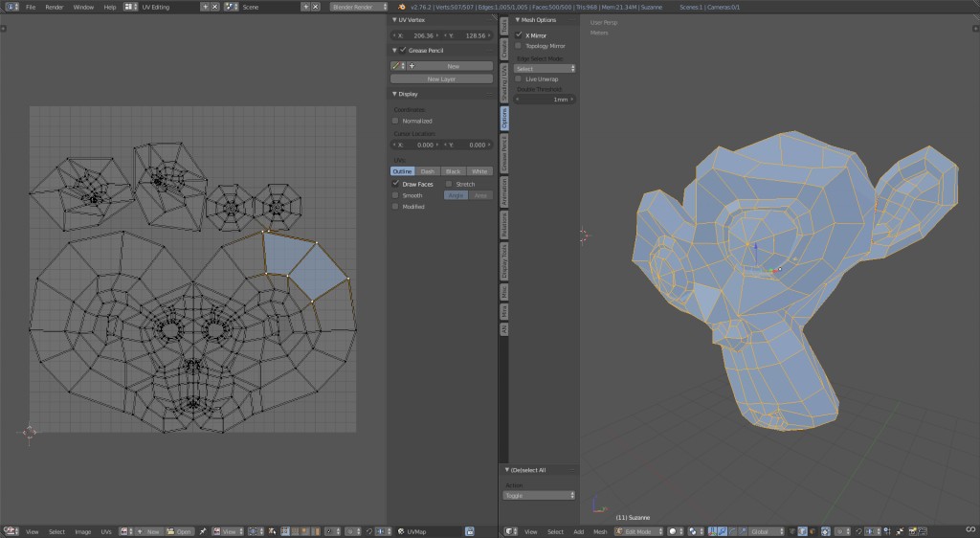The height and width of the screenshot is (538, 980).
Task: Click the UV editor type icon at bottom left
Action: [10, 531]
